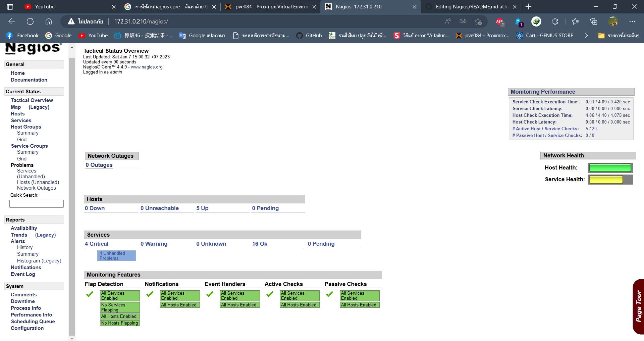Toggle Flap Detection via its green checkmark

point(90,294)
